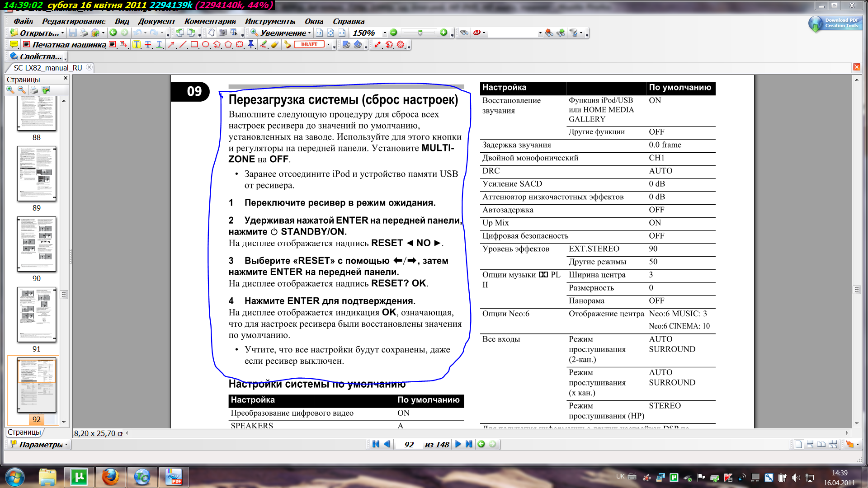Toggle the Страницы pane tab at bottom

(24, 432)
